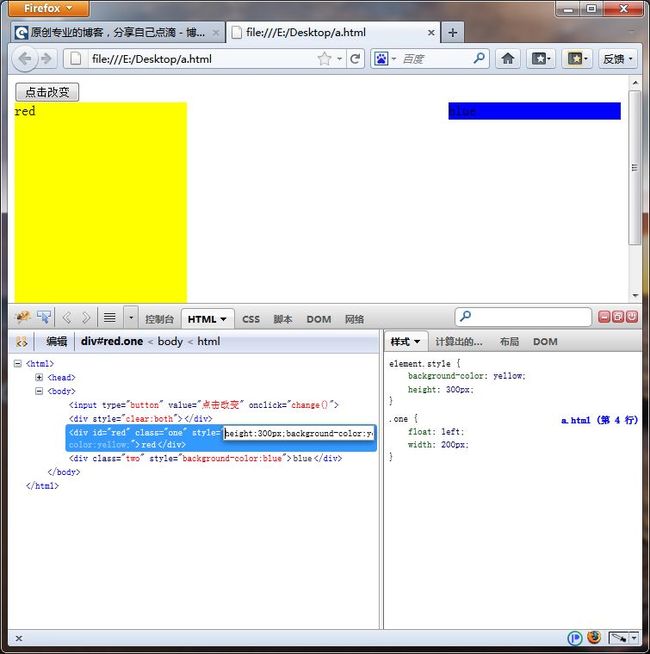Switch to 控制台 console panel
650x654 pixels.
(159, 319)
